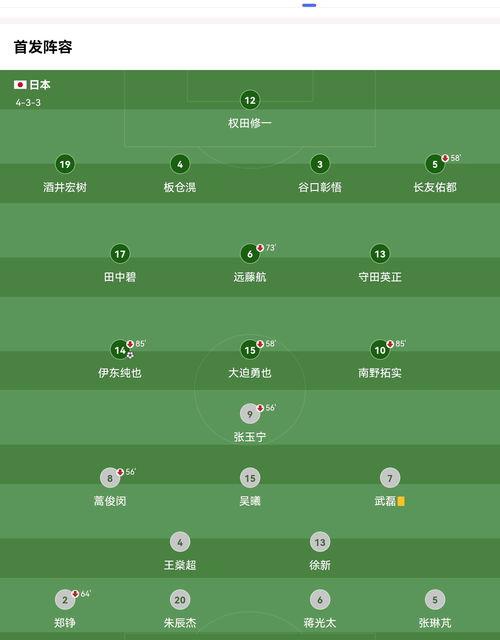The height and width of the screenshot is (640, 500).
Task: Select number 6 badge 远藤航
Action: tap(250, 254)
